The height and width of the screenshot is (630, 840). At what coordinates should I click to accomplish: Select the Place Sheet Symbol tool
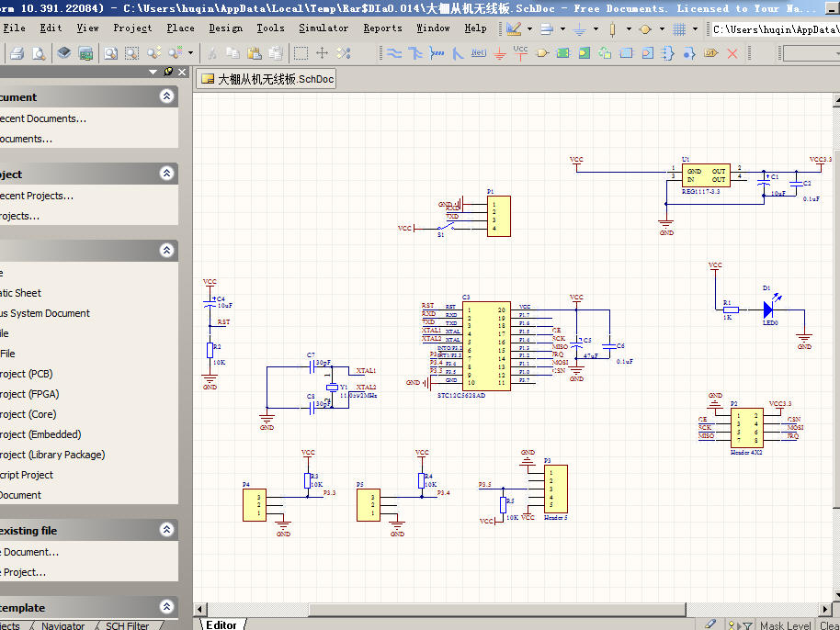563,53
